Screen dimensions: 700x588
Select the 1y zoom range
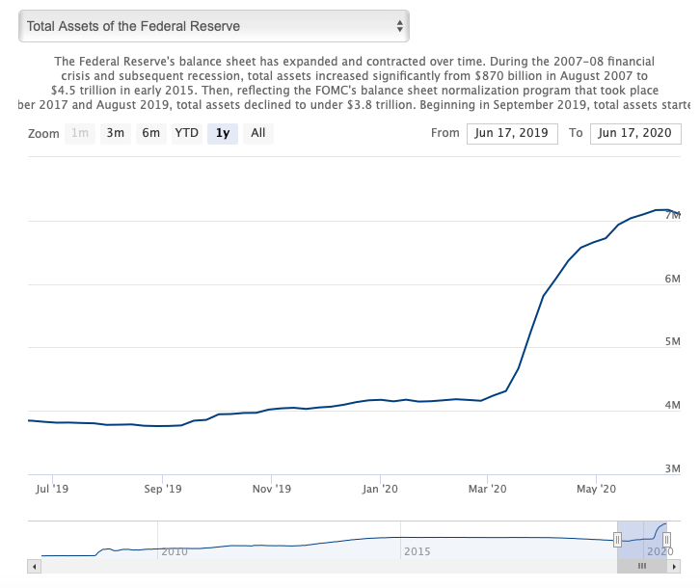(223, 133)
